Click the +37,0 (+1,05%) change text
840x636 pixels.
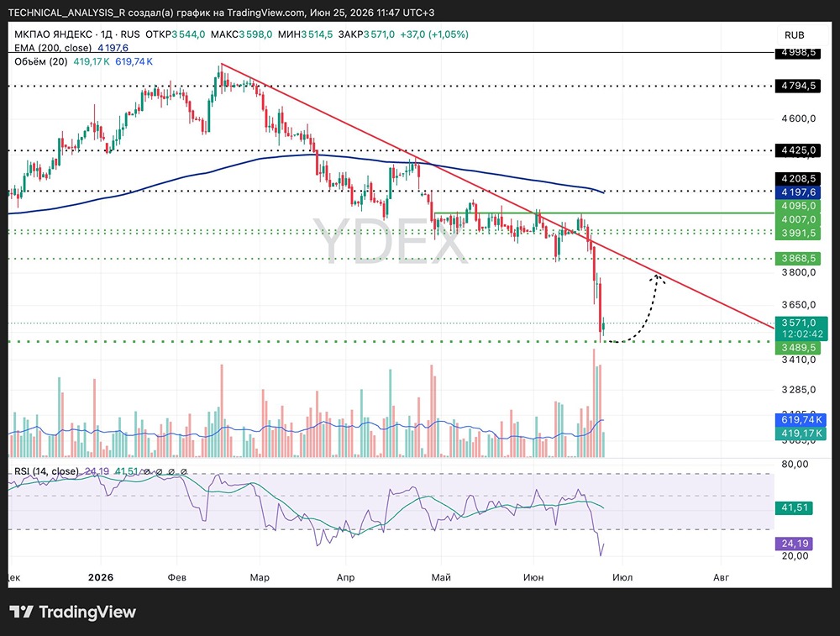coord(434,34)
